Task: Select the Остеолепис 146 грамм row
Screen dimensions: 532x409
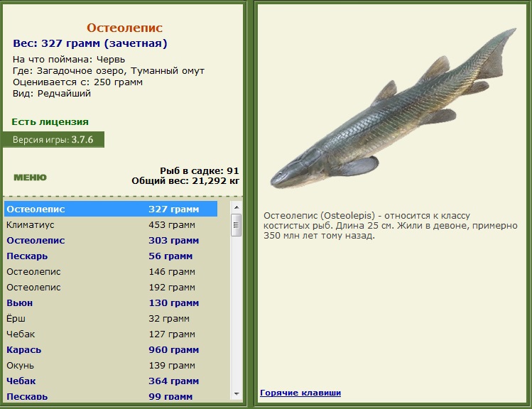Action: [111, 271]
